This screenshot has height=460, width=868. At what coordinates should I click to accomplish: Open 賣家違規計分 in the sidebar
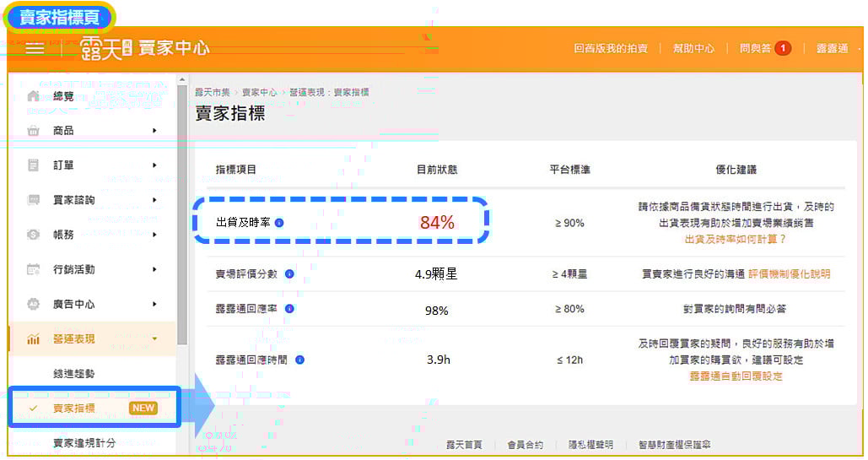[x=84, y=443]
